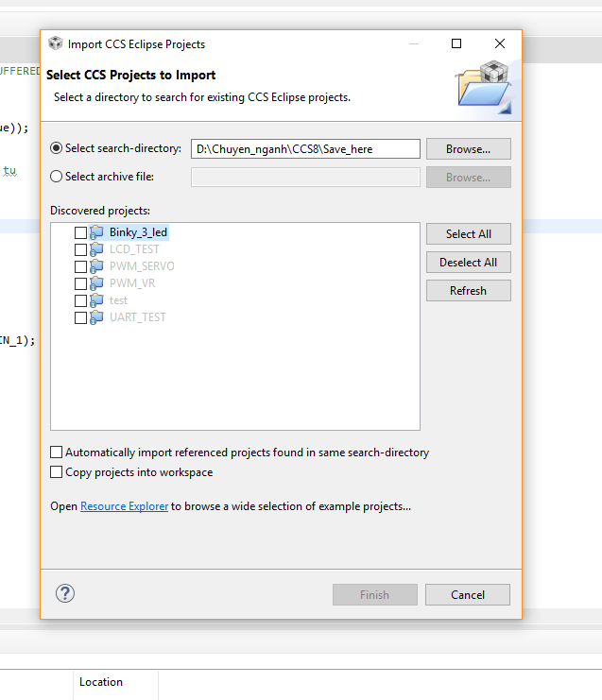
Task: Click the search-directory path text field
Action: click(x=305, y=149)
